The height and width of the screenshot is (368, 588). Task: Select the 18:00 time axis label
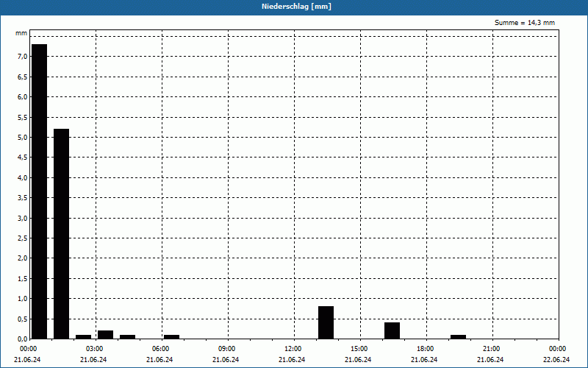(425, 349)
